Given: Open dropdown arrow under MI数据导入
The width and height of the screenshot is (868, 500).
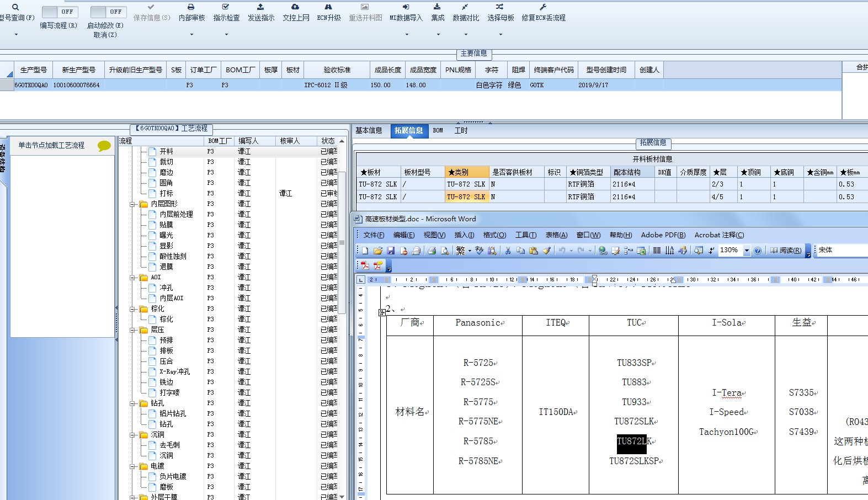Looking at the screenshot, I should tap(407, 34).
